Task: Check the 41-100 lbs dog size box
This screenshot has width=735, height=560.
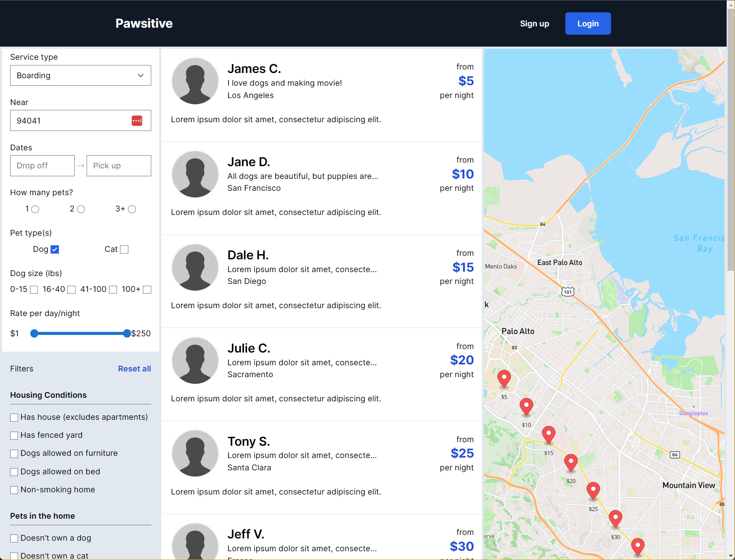Action: pos(113,290)
